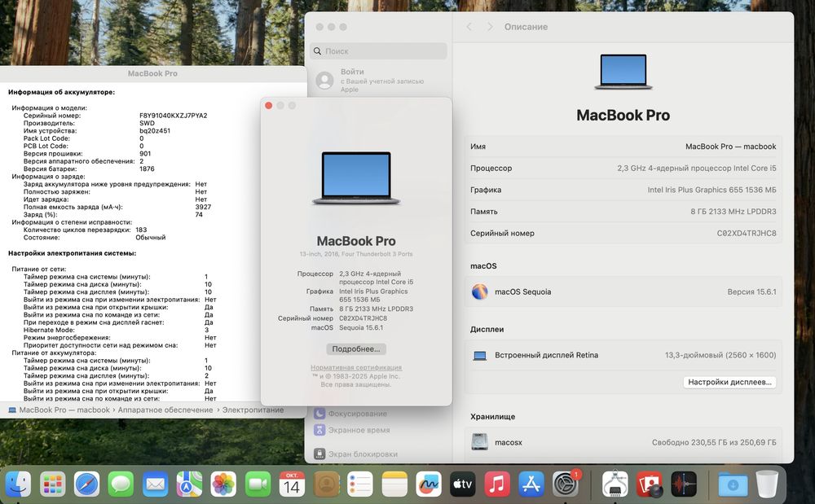Click "Аппаратное обеспечение" in the path bar
Image resolution: width=815 pixels, height=504 pixels.
tap(165, 410)
